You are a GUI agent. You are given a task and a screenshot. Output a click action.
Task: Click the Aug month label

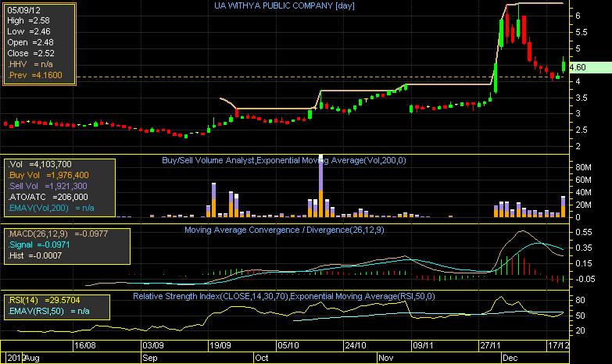coord(32,358)
